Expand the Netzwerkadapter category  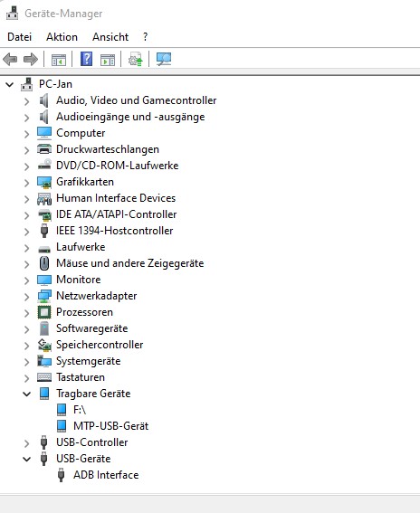click(27, 297)
